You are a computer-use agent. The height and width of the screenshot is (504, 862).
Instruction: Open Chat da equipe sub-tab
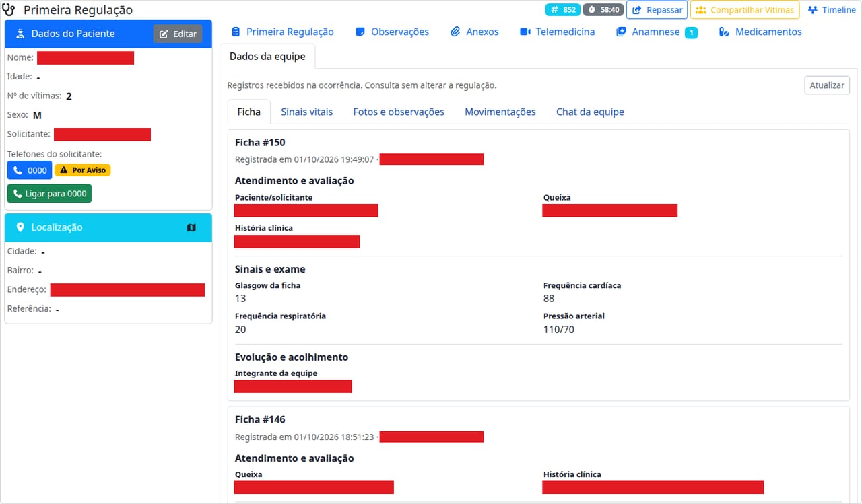pyautogui.click(x=590, y=112)
